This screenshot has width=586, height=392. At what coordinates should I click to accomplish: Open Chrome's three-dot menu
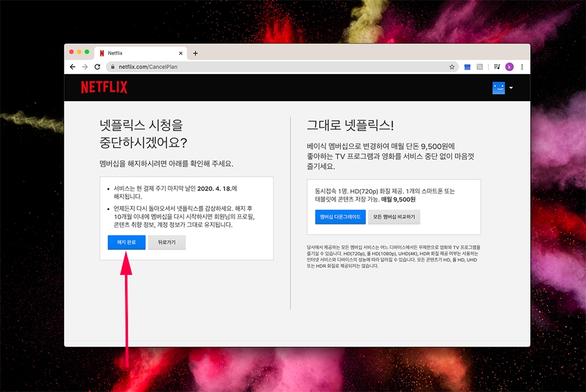(522, 67)
